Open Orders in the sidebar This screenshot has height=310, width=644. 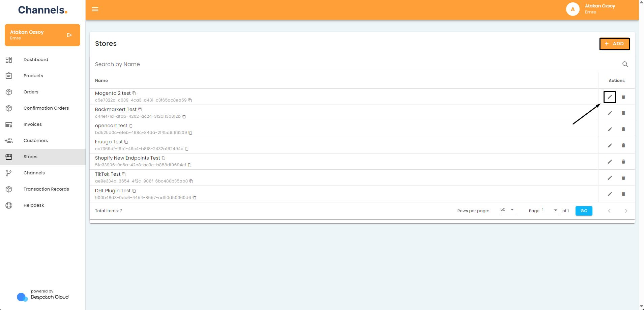[x=42, y=92]
